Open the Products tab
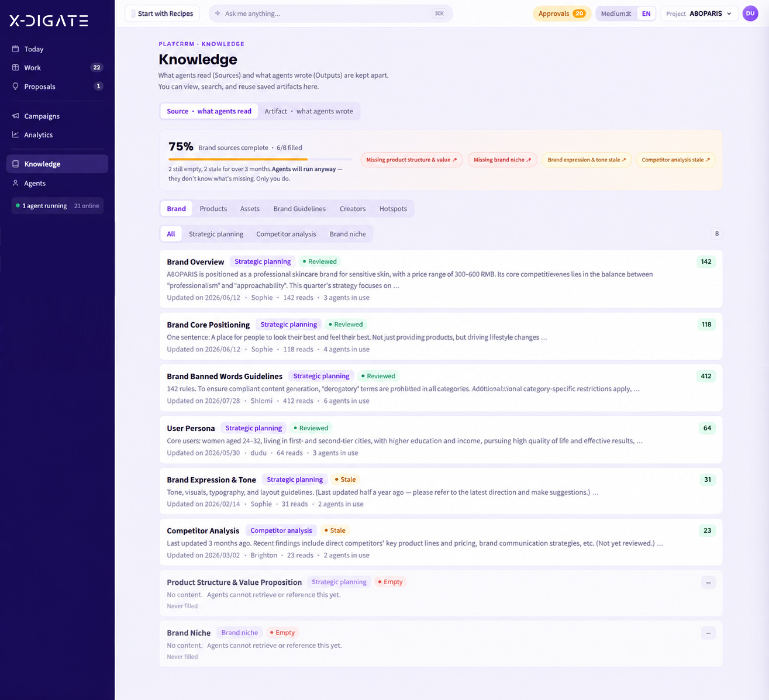Viewport: 769px width, 700px height. pyautogui.click(x=213, y=209)
